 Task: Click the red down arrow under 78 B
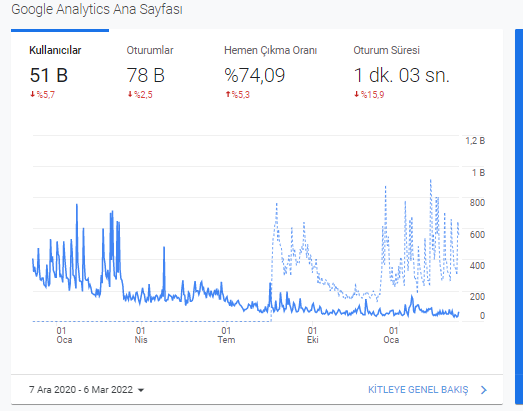[130, 95]
